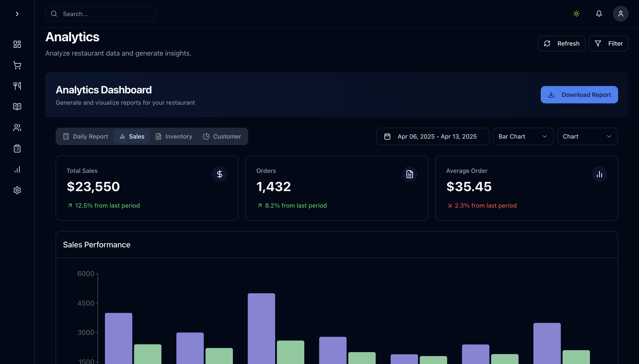
Task: Open the dashboard grid icon in sidebar
Action: click(17, 44)
